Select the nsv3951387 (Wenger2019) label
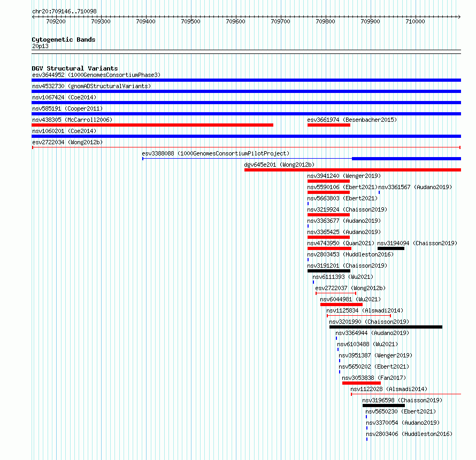This screenshot has height=460, width=476. 375,355
